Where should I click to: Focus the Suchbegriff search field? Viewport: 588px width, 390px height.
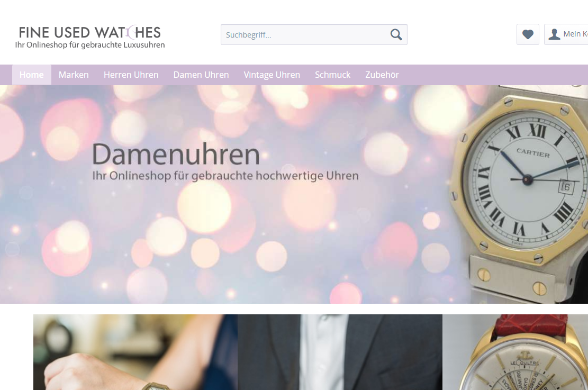tap(314, 34)
